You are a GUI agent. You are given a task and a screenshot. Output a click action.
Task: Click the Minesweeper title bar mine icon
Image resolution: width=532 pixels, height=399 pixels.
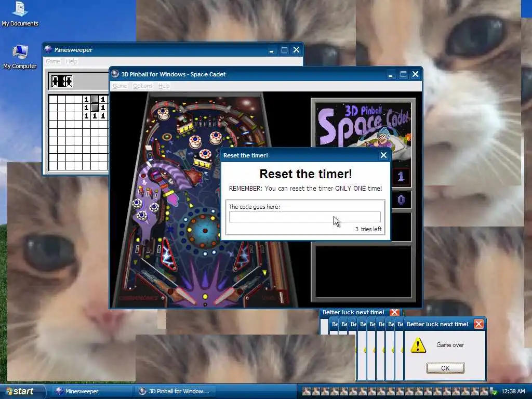48,49
